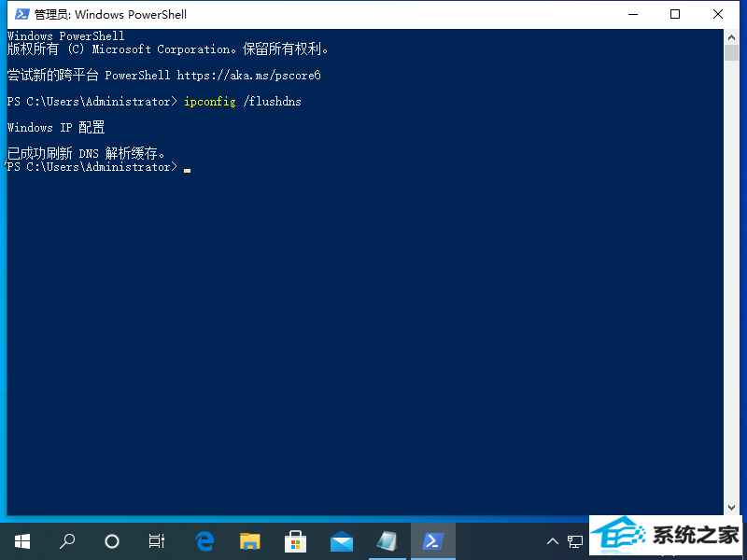Screen dimensions: 747x560
Task: Click the https://aka.ms/pscore6 text
Action: pos(248,76)
